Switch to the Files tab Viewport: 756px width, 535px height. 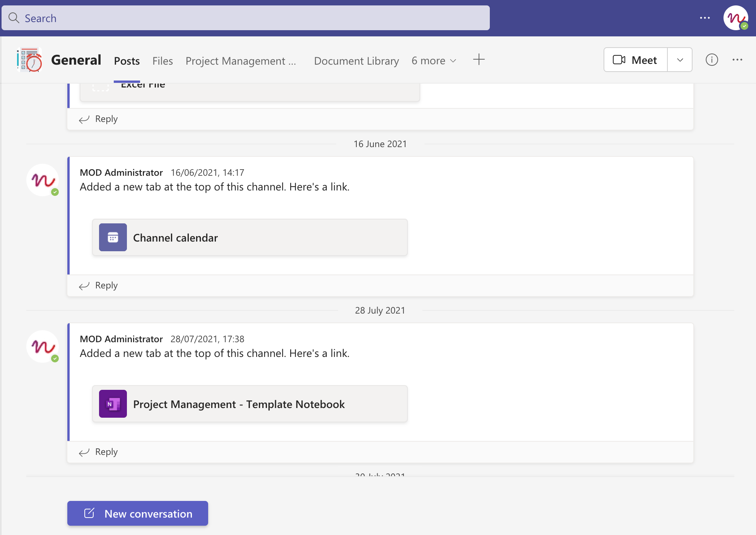click(x=162, y=61)
